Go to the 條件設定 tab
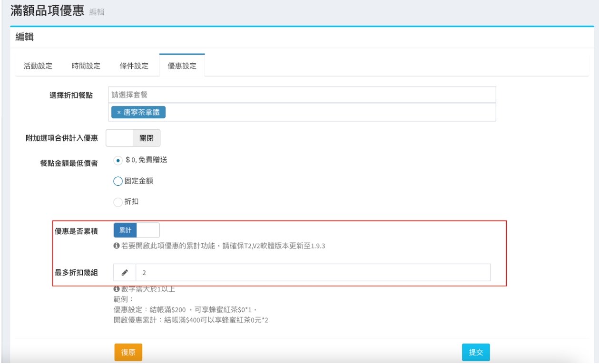The image size is (599, 364). coord(134,66)
